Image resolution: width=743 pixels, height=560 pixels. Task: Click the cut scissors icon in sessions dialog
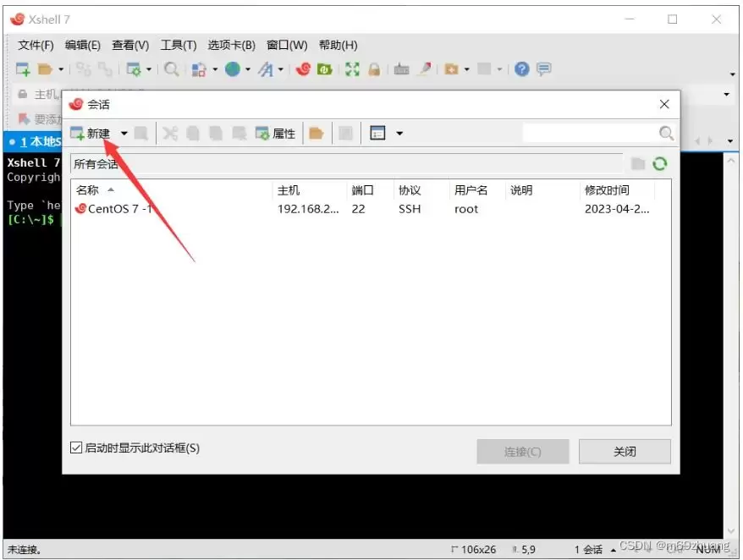coord(169,134)
